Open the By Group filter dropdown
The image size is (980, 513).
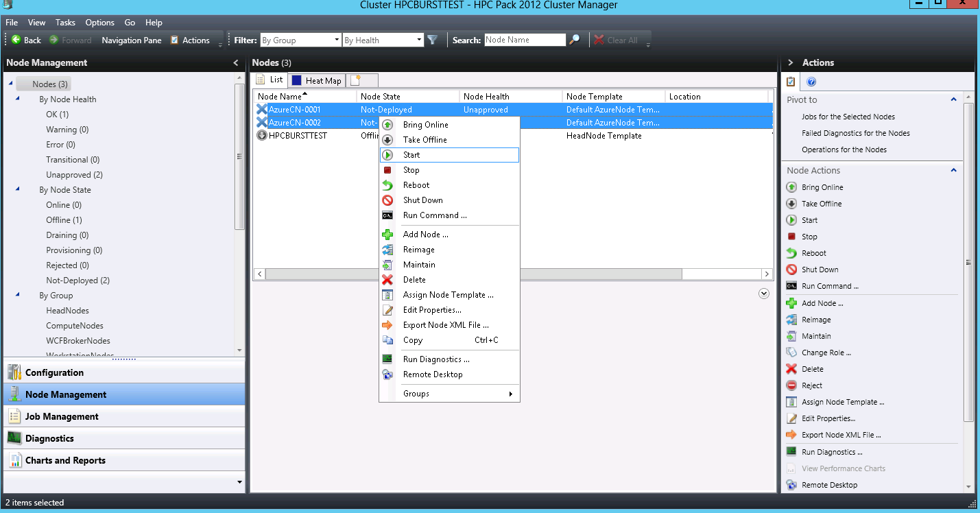(x=337, y=40)
